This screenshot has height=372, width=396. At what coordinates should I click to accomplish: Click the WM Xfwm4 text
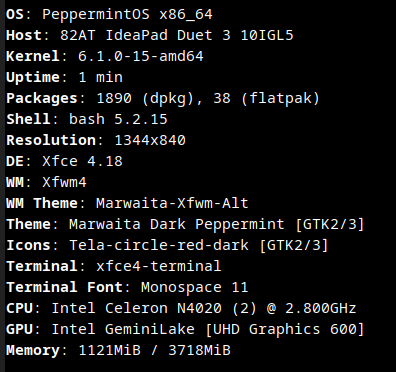click(x=46, y=182)
